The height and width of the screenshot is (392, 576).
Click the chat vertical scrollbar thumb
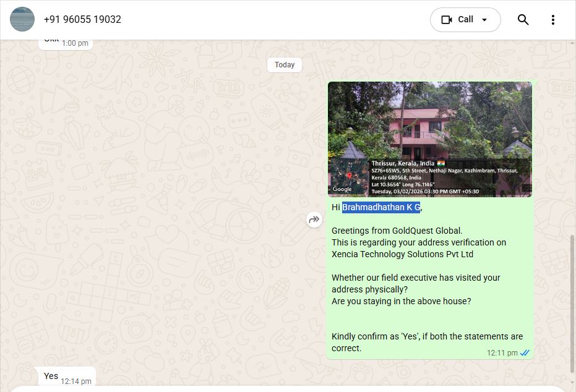pos(572,303)
